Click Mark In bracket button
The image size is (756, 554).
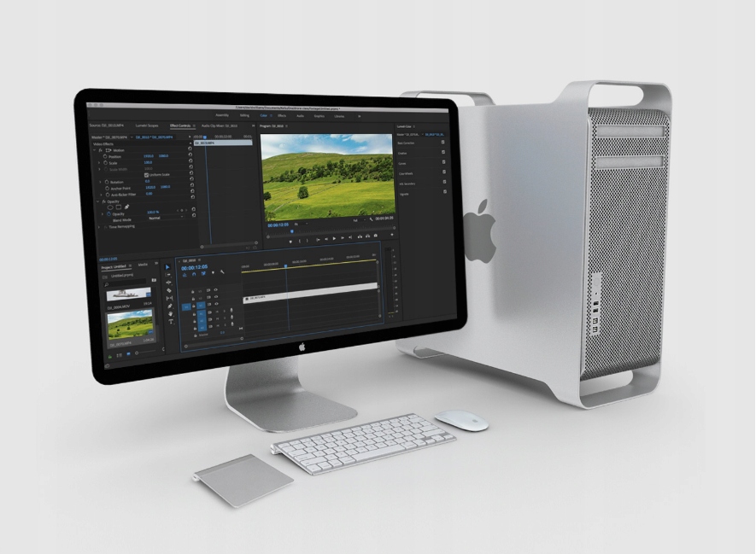pos(300,241)
